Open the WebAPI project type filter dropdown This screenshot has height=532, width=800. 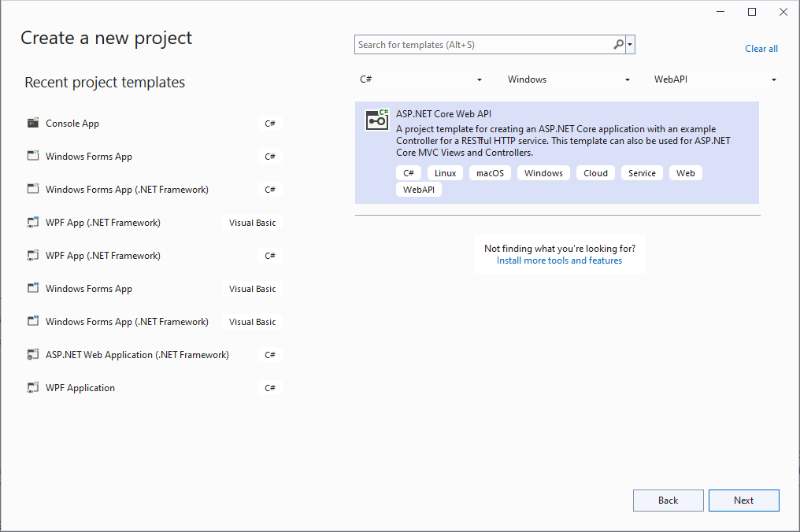click(x=715, y=79)
